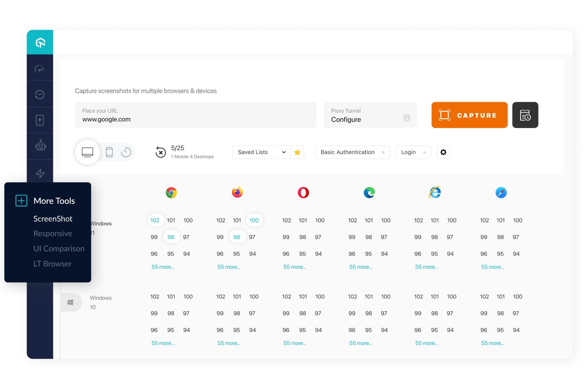Select UI Comparison from More Tools menu

pyautogui.click(x=59, y=248)
